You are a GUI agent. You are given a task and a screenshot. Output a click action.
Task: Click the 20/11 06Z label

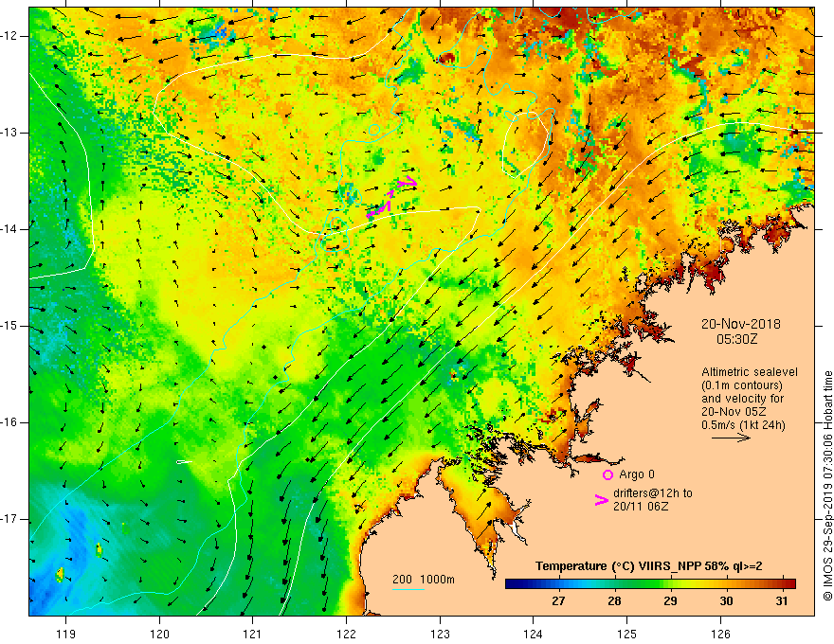pyautogui.click(x=641, y=507)
